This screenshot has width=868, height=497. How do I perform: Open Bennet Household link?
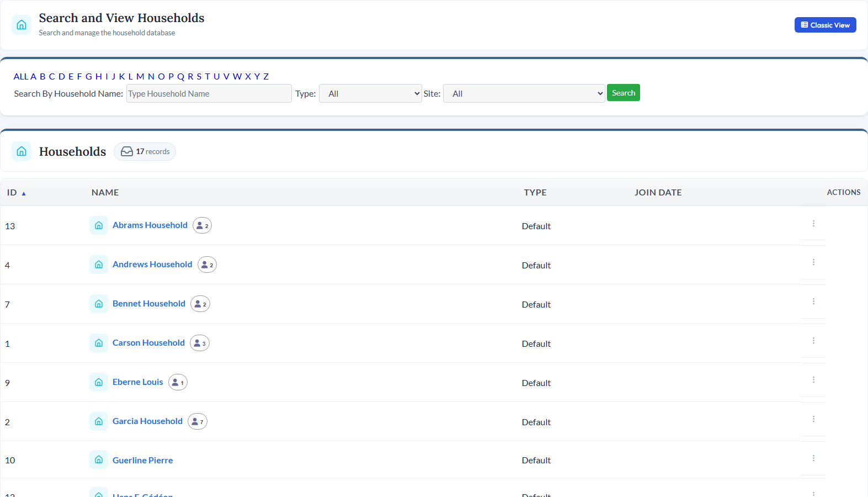149,304
